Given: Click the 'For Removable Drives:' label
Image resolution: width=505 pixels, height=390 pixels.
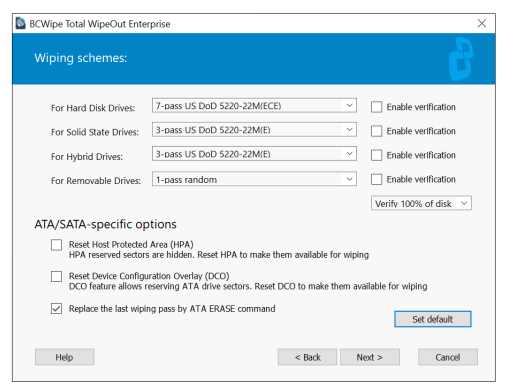Looking at the screenshot, I should 96,181.
